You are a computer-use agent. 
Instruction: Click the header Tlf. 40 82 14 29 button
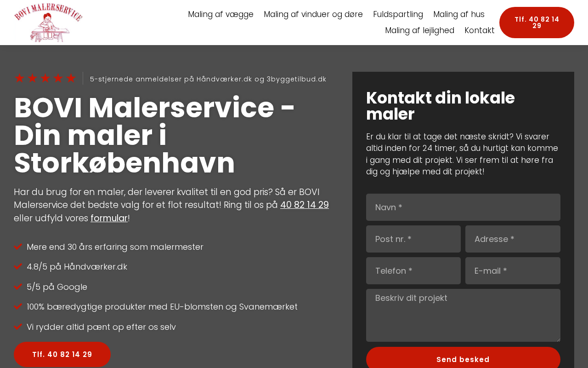tap(537, 23)
